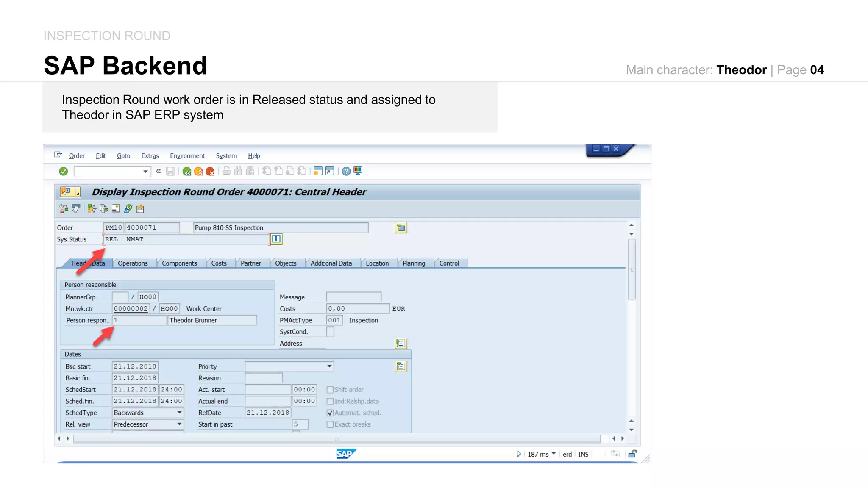Click the Customize Local Layout monitor icon
This screenshot has height=488, width=868.
[x=358, y=171]
